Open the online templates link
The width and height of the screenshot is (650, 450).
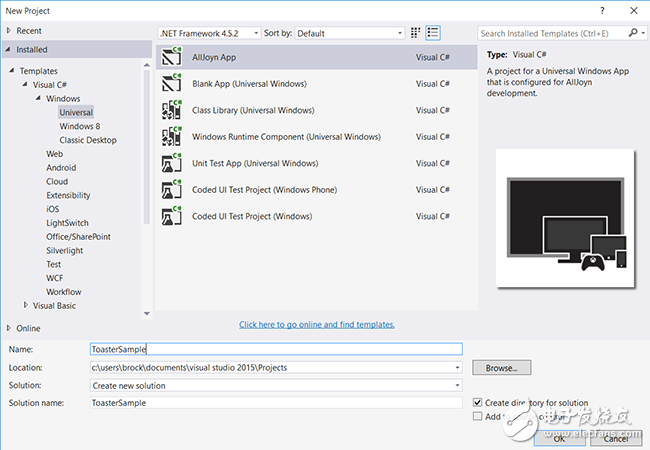coord(316,324)
